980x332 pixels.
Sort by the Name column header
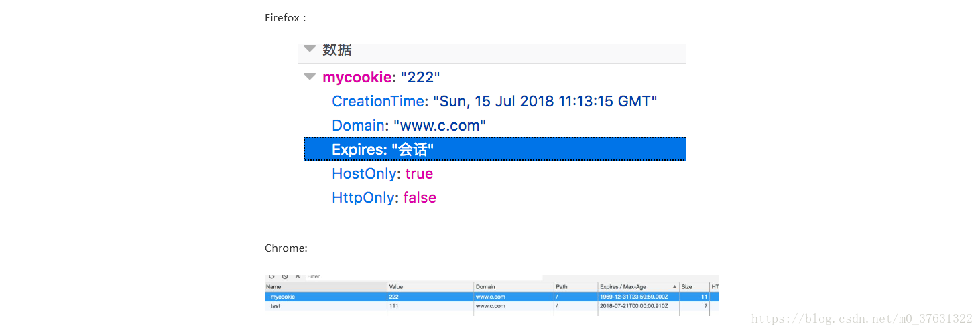325,286
